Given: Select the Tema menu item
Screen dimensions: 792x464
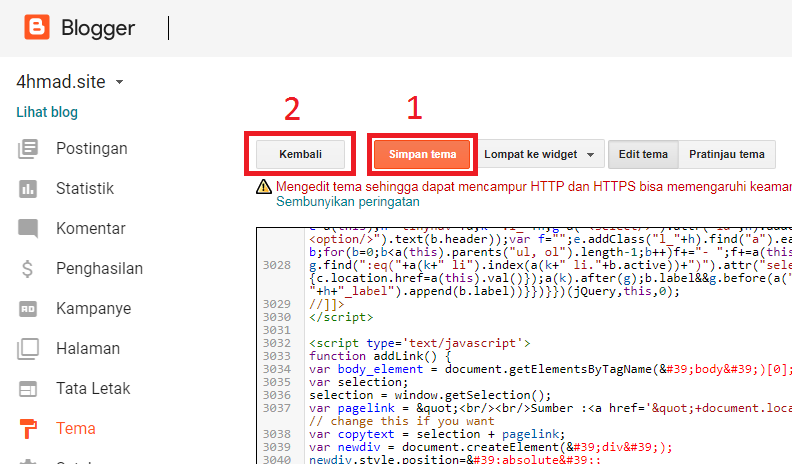Looking at the screenshot, I should pos(76,428).
